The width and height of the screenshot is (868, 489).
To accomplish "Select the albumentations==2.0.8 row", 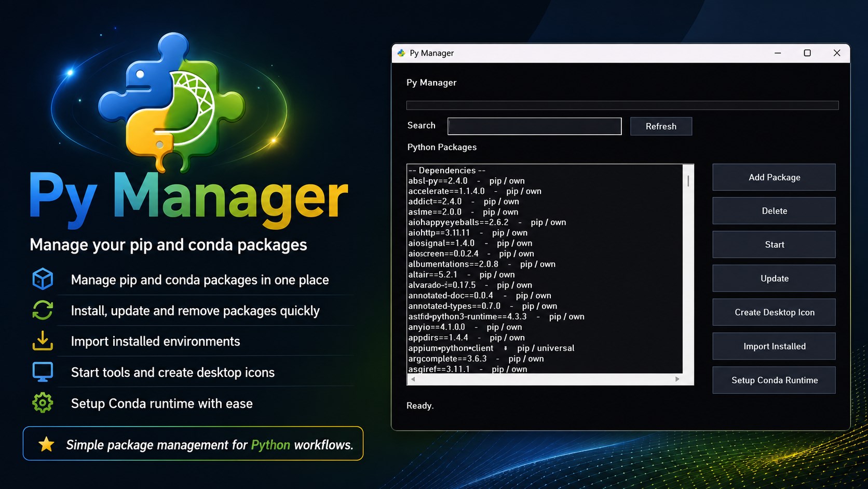I will coord(545,264).
